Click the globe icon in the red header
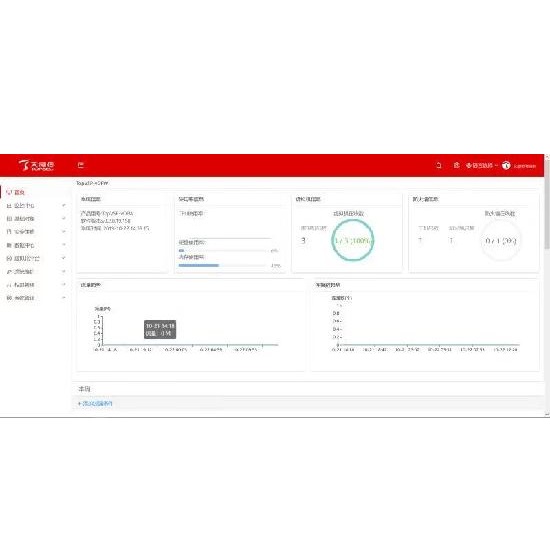Viewport: 550px width, 550px height. pyautogui.click(x=469, y=165)
